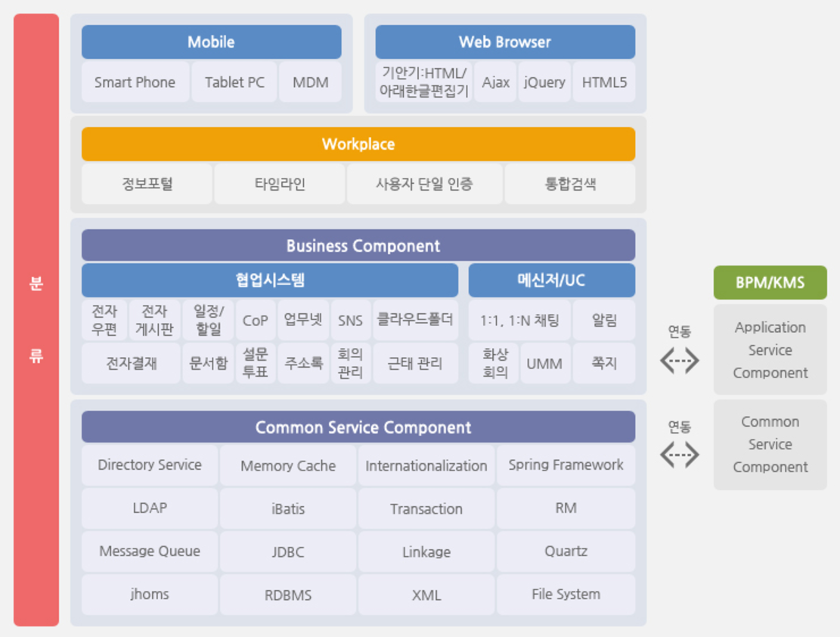Select the 주소록 box
Viewport: 840px width, 637px height.
[303, 363]
